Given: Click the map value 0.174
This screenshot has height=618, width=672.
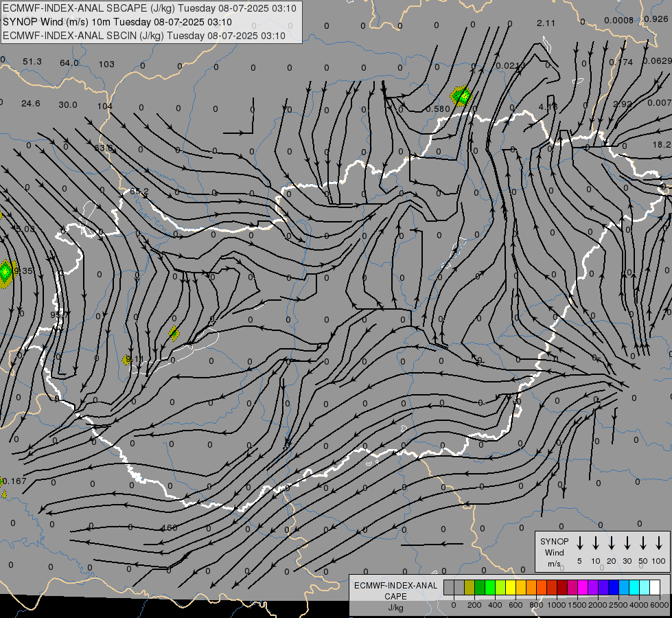Looking at the screenshot, I should tap(621, 62).
